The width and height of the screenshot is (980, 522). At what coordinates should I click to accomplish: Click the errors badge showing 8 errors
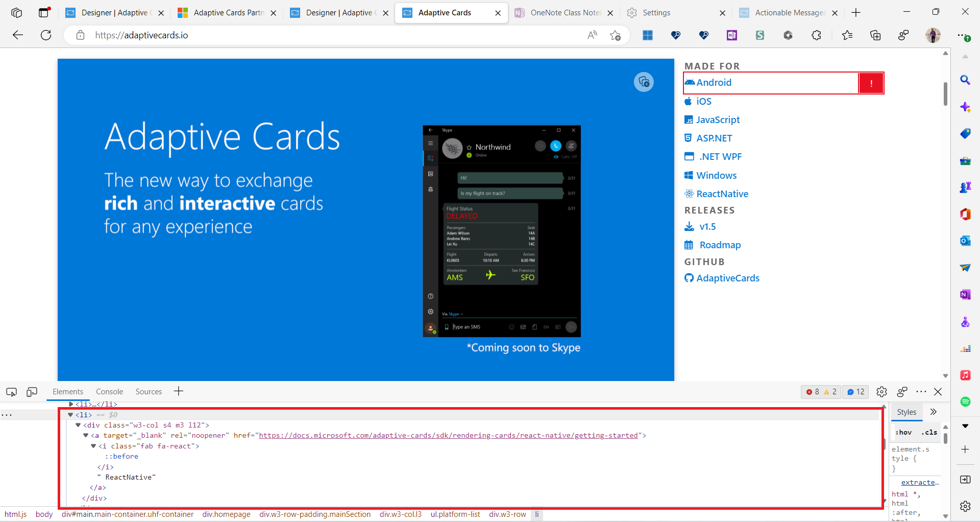click(815, 392)
